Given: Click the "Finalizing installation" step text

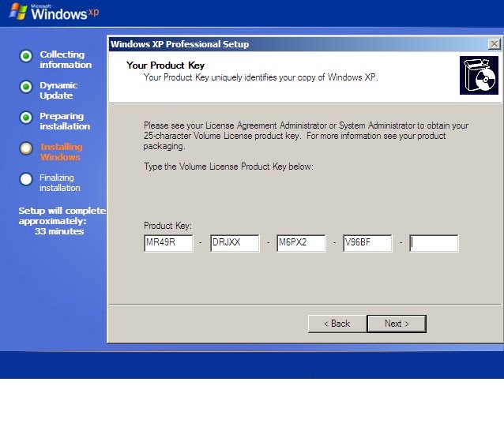Looking at the screenshot, I should pos(60,183).
